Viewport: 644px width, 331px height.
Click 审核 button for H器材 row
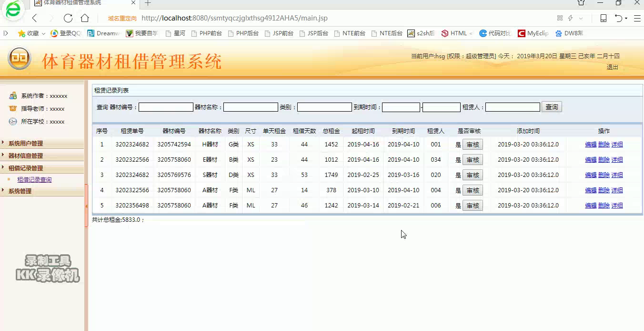473,145
